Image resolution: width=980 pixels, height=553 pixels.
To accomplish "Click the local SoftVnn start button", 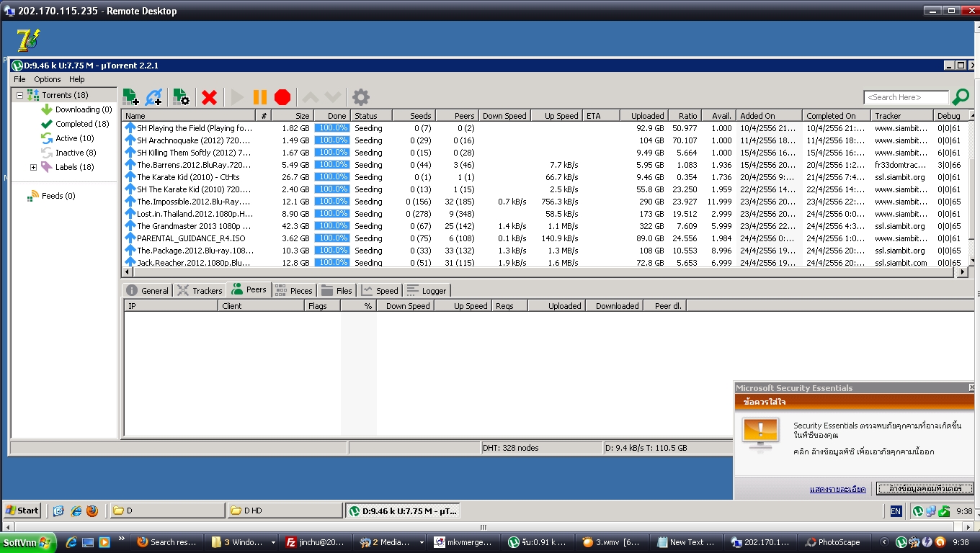I will (28, 542).
